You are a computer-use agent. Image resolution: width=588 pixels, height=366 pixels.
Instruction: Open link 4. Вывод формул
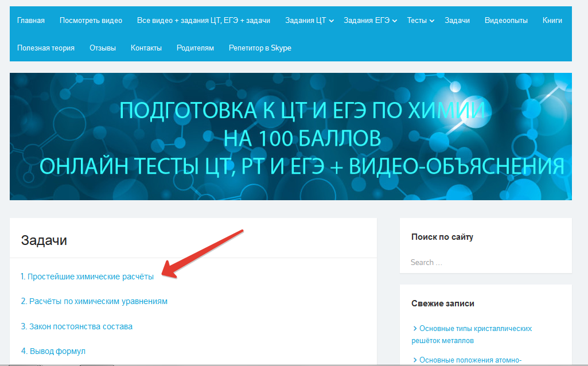(x=53, y=352)
